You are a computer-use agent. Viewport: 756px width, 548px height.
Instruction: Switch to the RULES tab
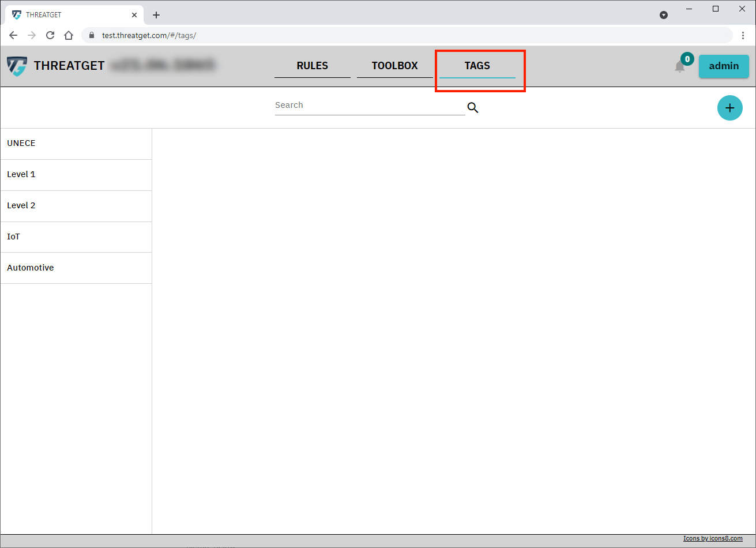click(313, 66)
